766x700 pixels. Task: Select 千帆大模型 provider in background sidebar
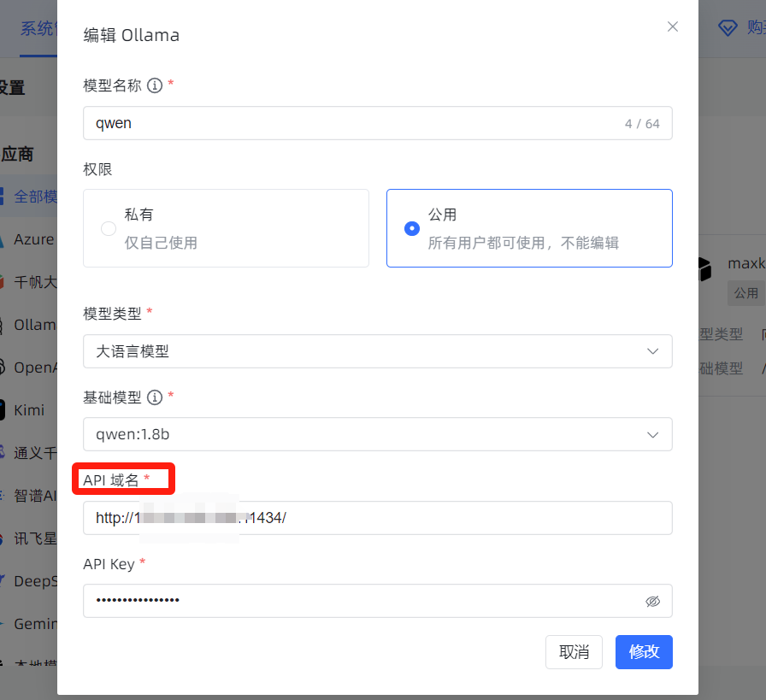(x=28, y=282)
